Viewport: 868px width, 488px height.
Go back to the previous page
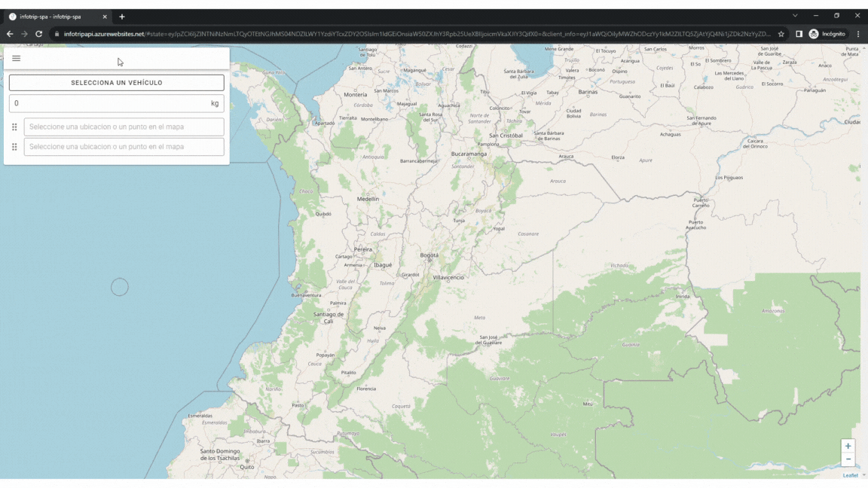coord(10,34)
